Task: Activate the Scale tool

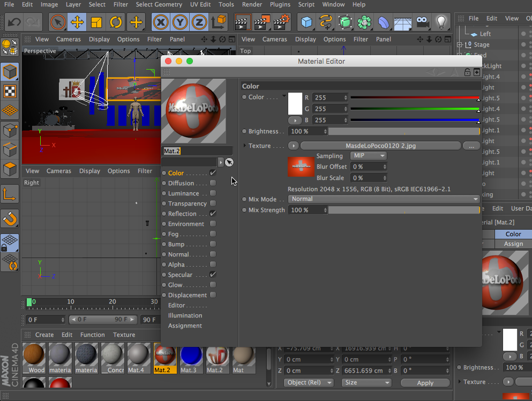Action: (x=96, y=22)
